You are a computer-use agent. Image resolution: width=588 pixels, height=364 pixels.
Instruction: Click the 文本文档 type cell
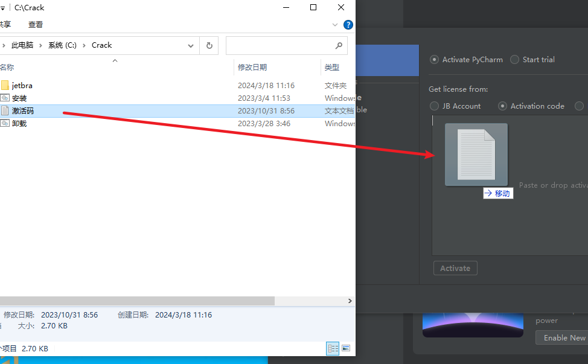pos(339,111)
